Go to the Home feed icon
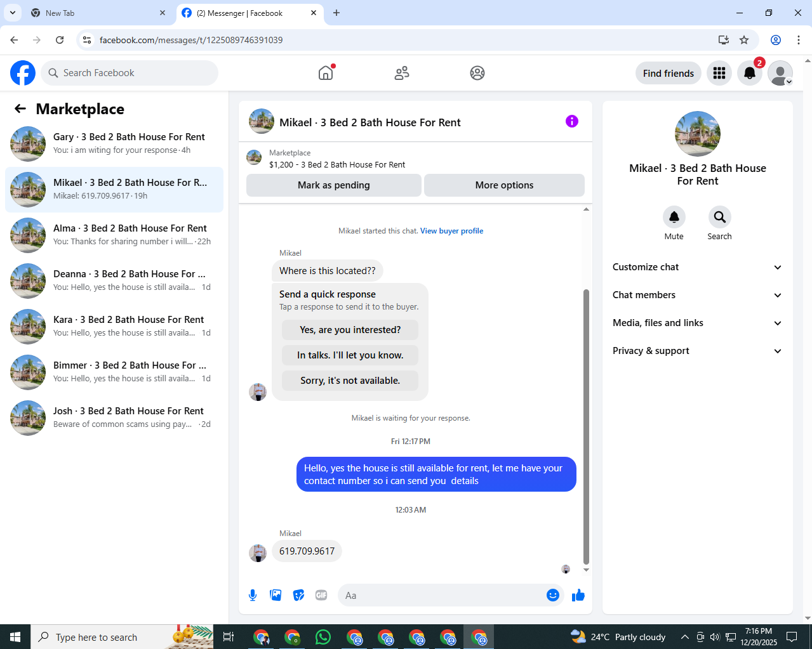This screenshot has height=649, width=812. tap(326, 73)
